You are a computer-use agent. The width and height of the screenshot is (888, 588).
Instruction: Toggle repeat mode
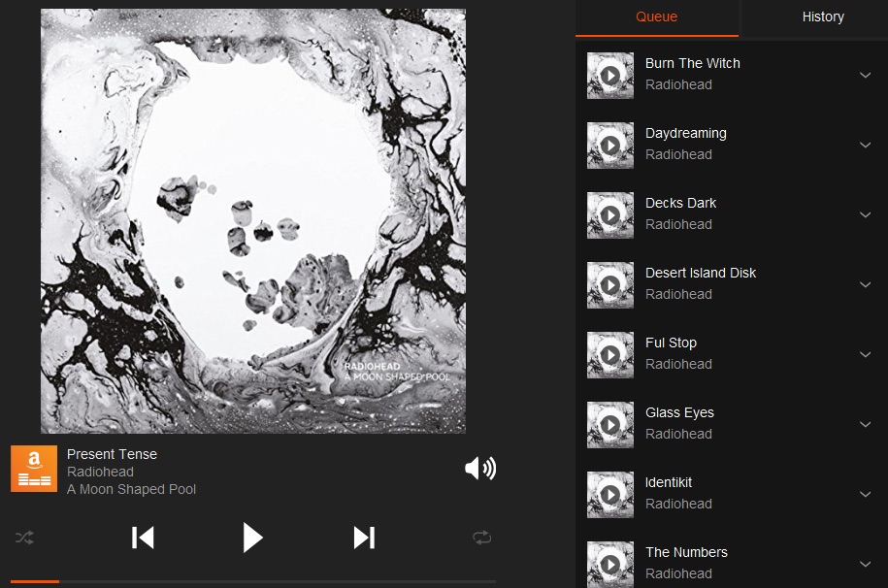(x=482, y=537)
